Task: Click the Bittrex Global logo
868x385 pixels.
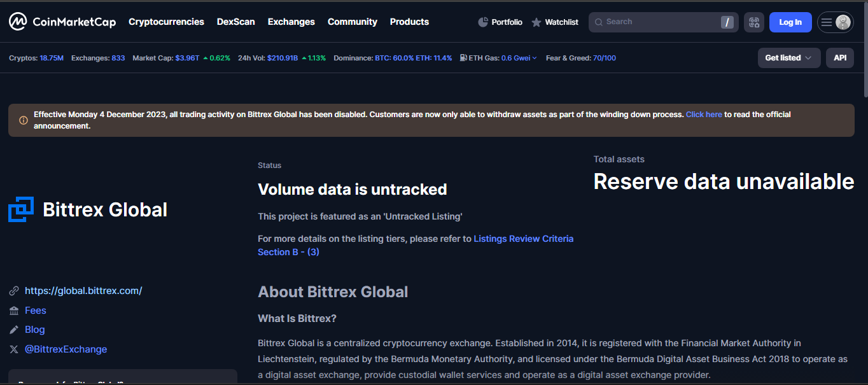Action: (x=21, y=209)
